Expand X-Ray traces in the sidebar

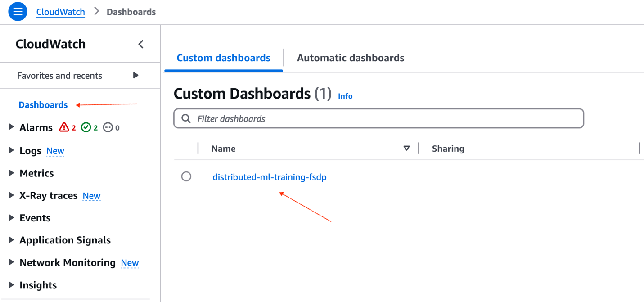10,195
